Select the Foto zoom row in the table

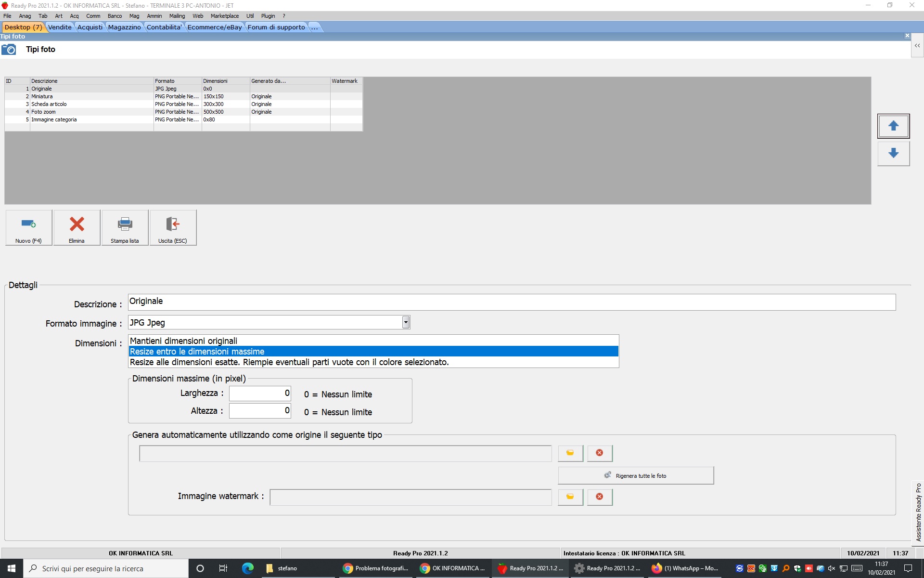point(43,112)
